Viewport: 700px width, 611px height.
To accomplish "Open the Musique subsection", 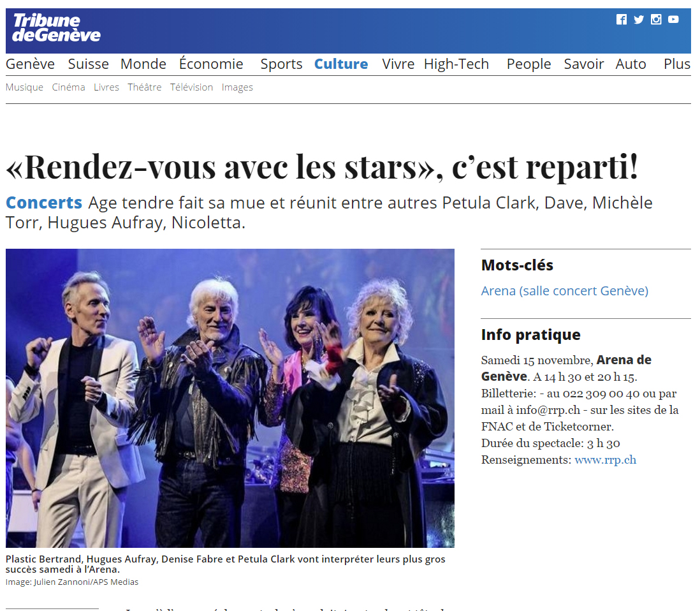I will point(25,87).
